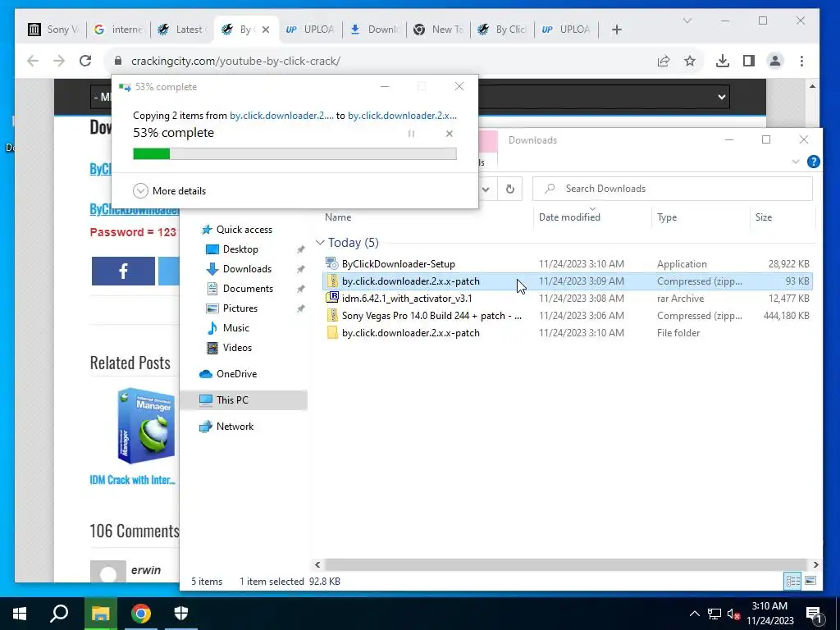Open Videos in the navigation pane
This screenshot has width=840, height=630.
point(237,348)
